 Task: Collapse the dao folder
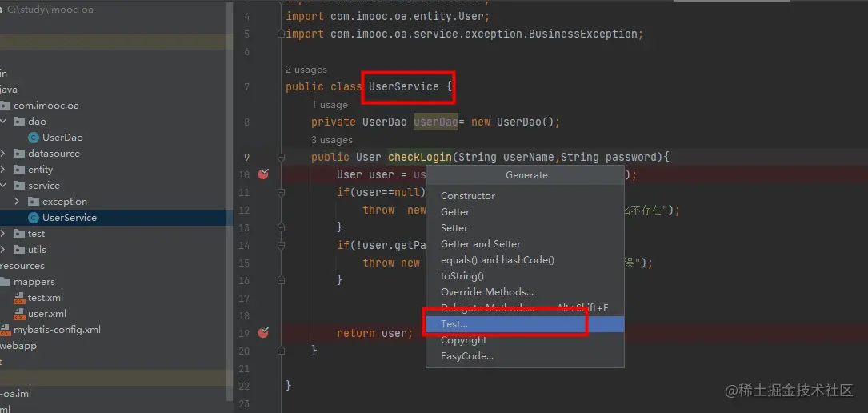coord(2,121)
